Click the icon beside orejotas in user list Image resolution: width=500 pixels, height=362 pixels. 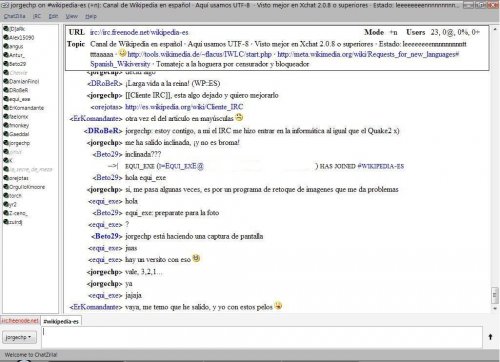[x=6, y=178]
